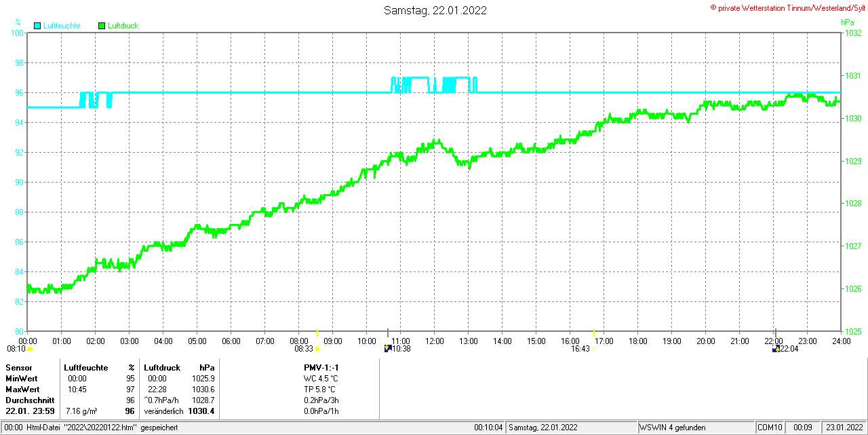Viewport: 868px width, 435px height.
Task: Click the COM10 status bar panel
Action: click(771, 428)
